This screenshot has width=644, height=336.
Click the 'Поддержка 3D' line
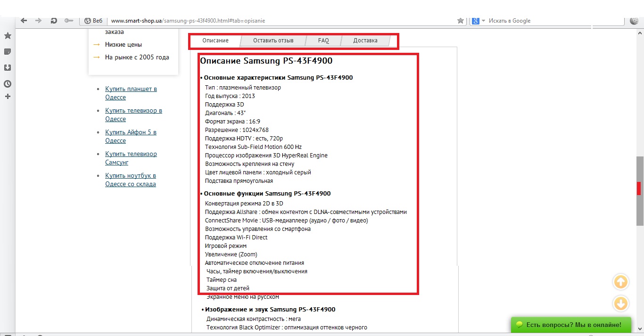tap(224, 105)
